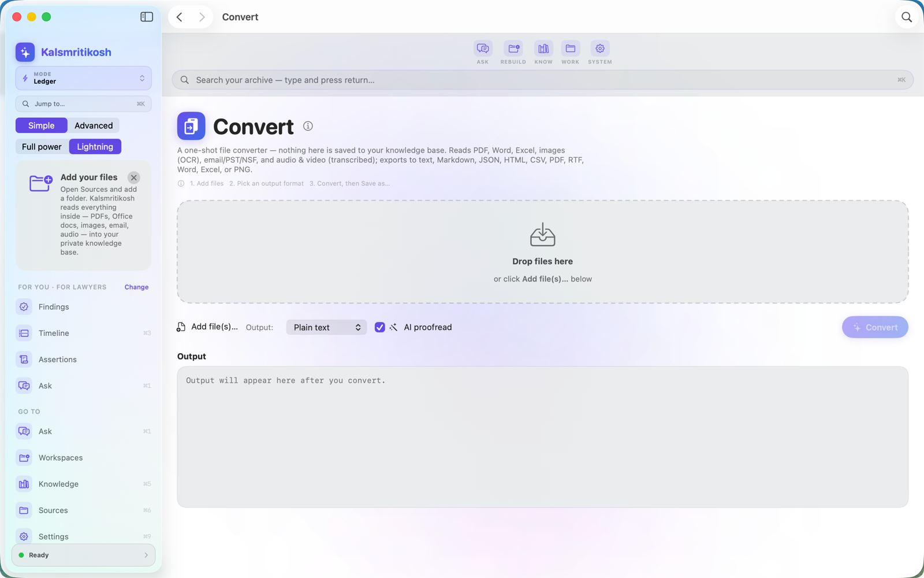Expand the Ready status bar chevron
The width and height of the screenshot is (924, 578).
(146, 555)
